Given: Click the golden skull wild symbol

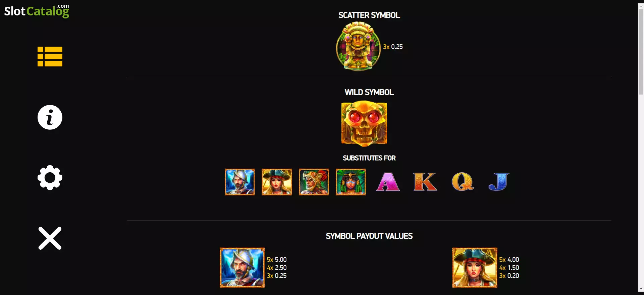Looking at the screenshot, I should pyautogui.click(x=364, y=124).
